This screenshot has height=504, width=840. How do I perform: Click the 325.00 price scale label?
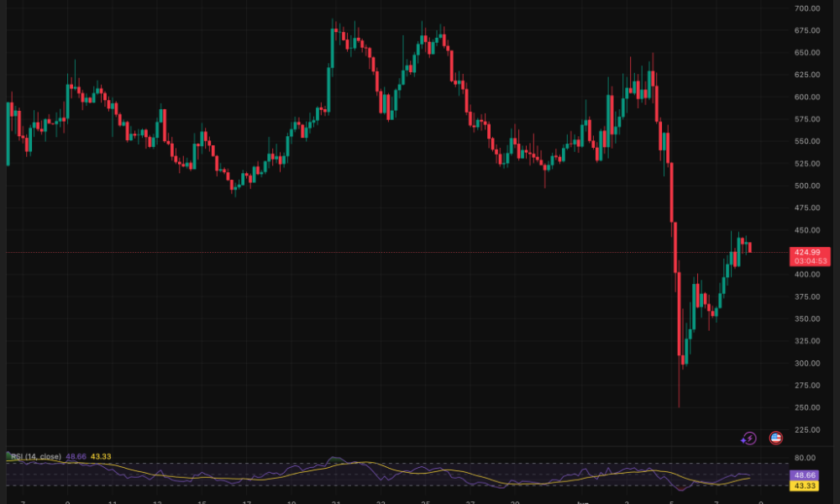pyautogui.click(x=806, y=341)
